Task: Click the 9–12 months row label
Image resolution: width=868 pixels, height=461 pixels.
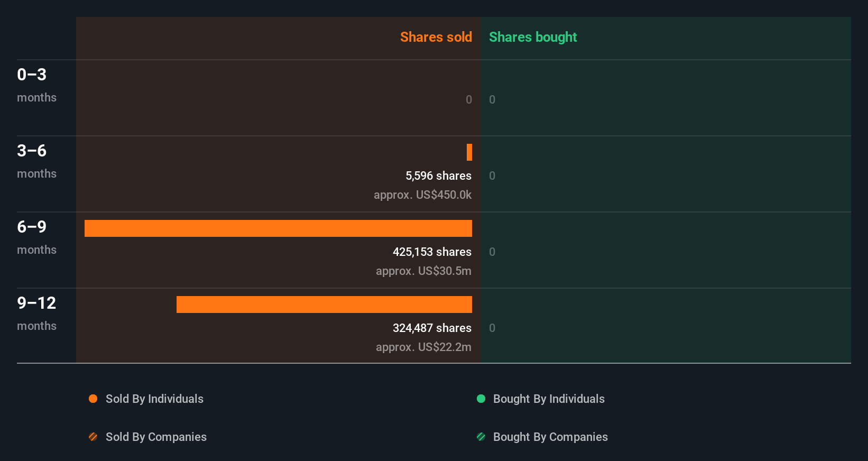Action: (36, 314)
